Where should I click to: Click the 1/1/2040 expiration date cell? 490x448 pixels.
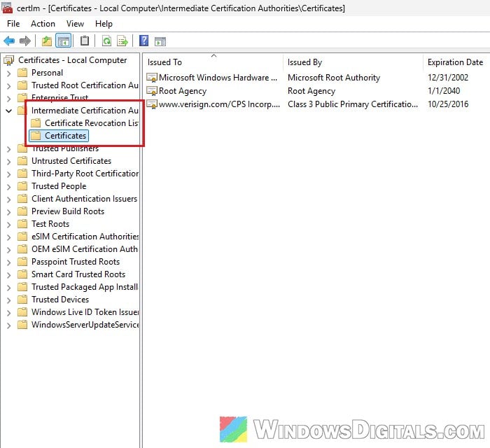[x=444, y=91]
